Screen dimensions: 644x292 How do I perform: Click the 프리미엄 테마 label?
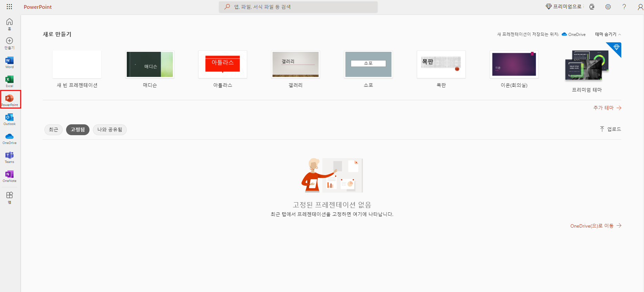587,90
